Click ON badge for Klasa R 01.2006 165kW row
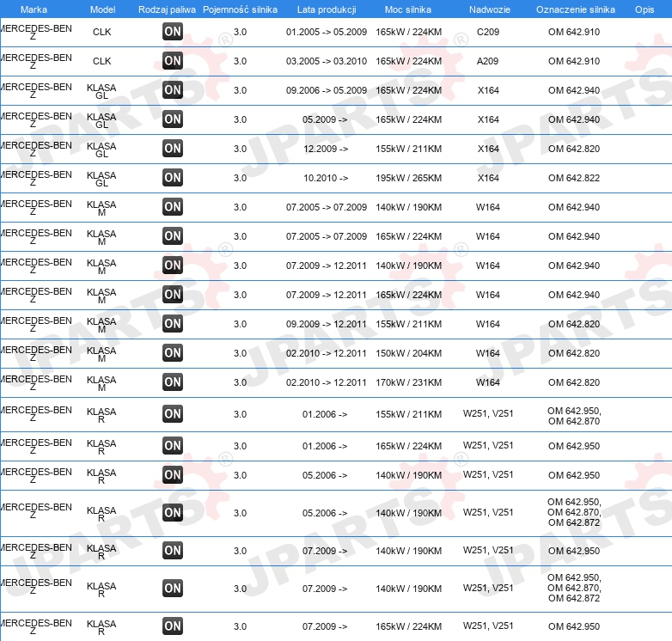Image resolution: width=672 pixels, height=641 pixels. (173, 446)
